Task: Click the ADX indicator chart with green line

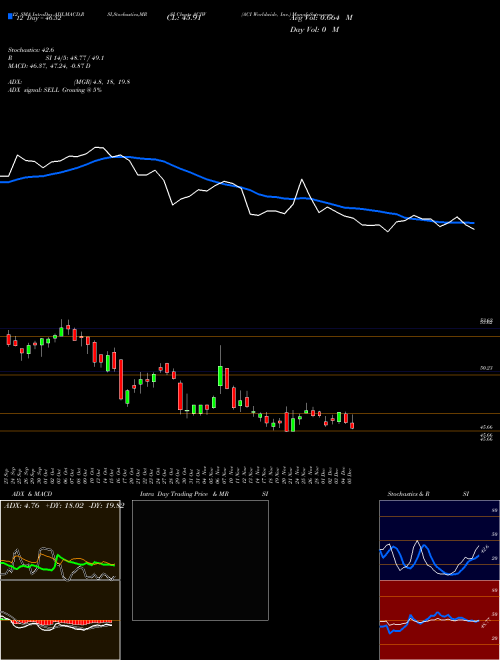Action: click(60, 540)
